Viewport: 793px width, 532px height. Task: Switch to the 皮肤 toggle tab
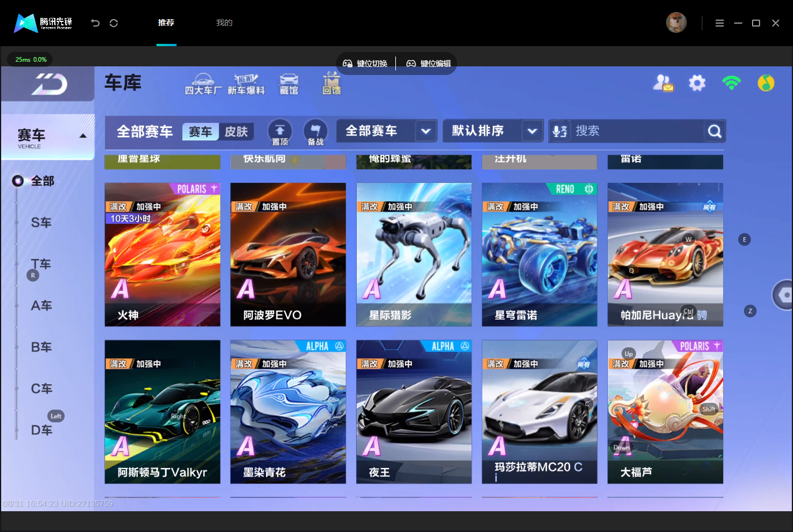236,132
